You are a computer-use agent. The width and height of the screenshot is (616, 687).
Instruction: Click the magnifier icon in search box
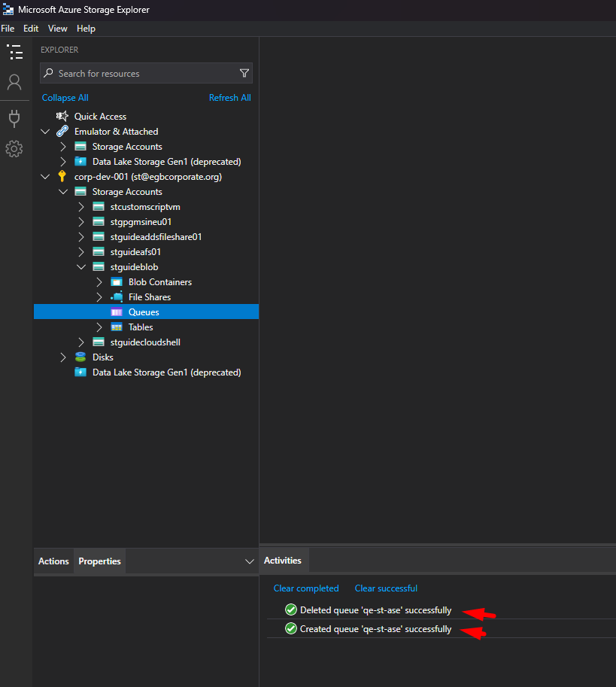coord(49,73)
